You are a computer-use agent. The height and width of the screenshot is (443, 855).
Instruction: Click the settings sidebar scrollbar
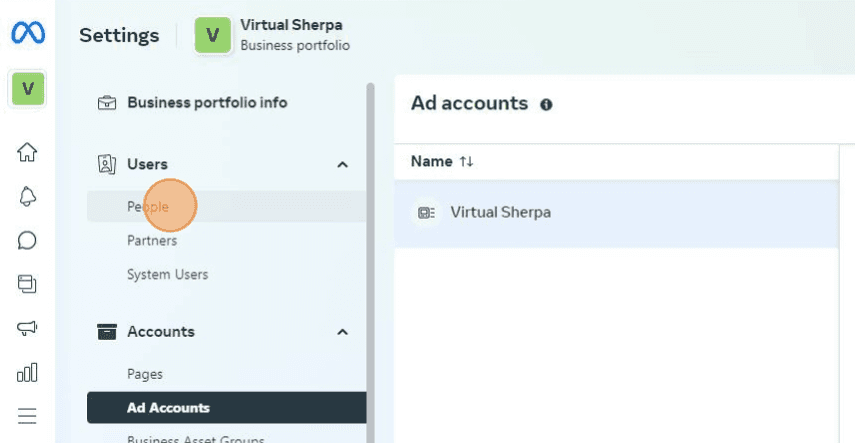pyautogui.click(x=370, y=262)
